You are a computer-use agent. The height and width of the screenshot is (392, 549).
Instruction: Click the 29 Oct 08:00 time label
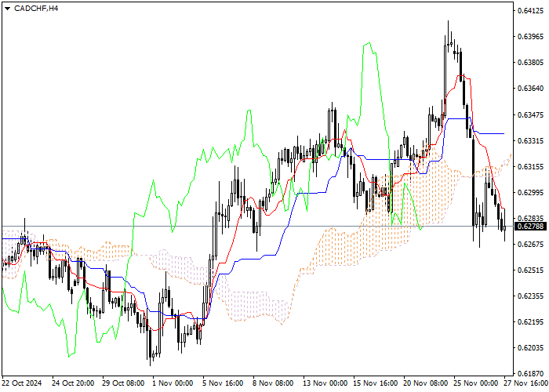click(x=124, y=383)
